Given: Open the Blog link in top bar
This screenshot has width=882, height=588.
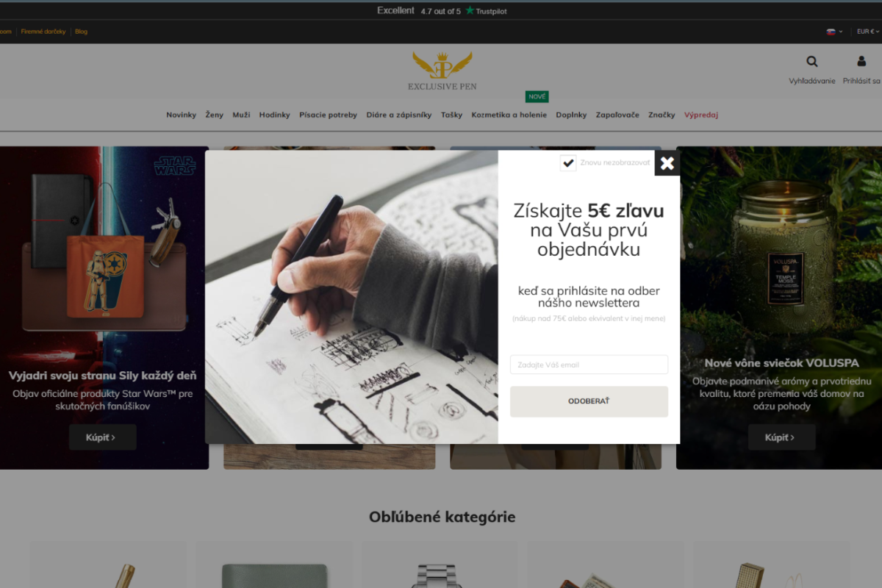Looking at the screenshot, I should pyautogui.click(x=81, y=32).
